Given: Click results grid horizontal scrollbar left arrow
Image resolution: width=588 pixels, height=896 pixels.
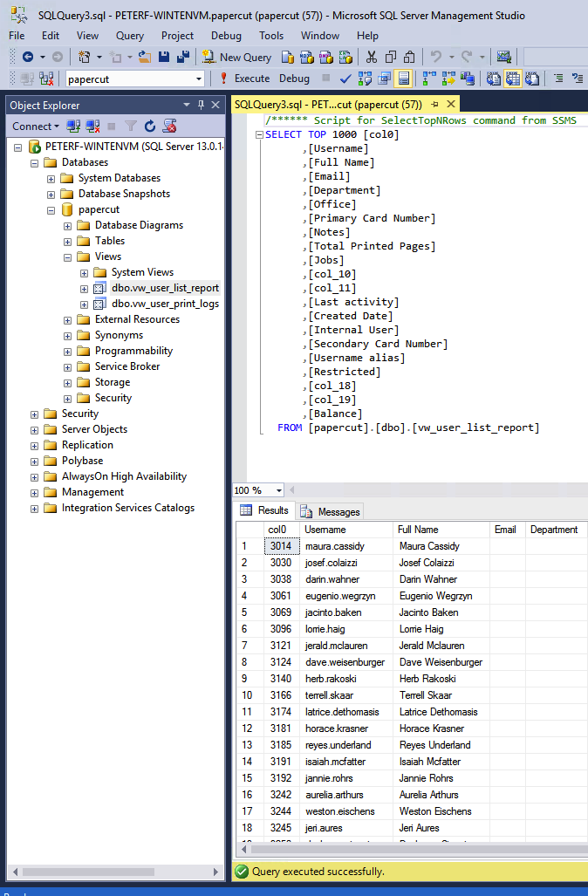Looking at the screenshot, I should (244, 850).
